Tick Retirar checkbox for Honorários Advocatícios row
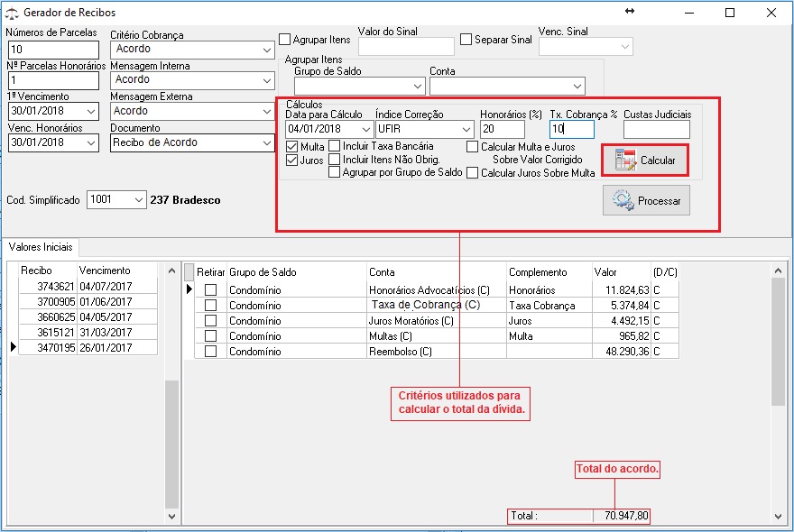The width and height of the screenshot is (794, 532). (210, 290)
